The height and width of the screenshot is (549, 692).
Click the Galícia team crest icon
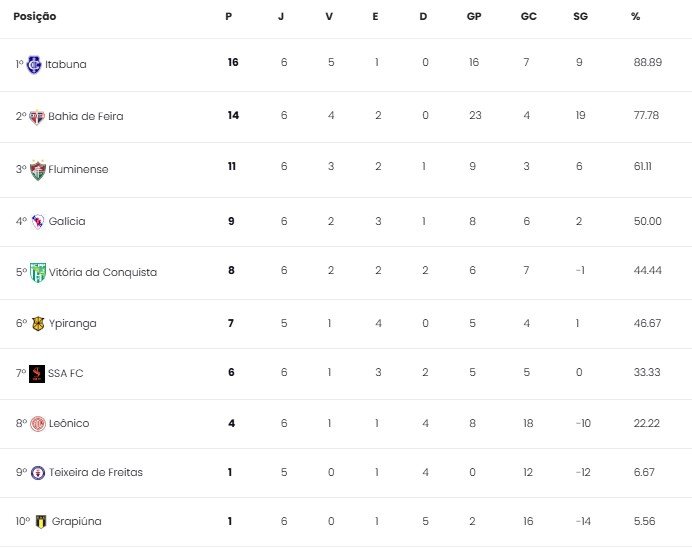click(x=37, y=221)
